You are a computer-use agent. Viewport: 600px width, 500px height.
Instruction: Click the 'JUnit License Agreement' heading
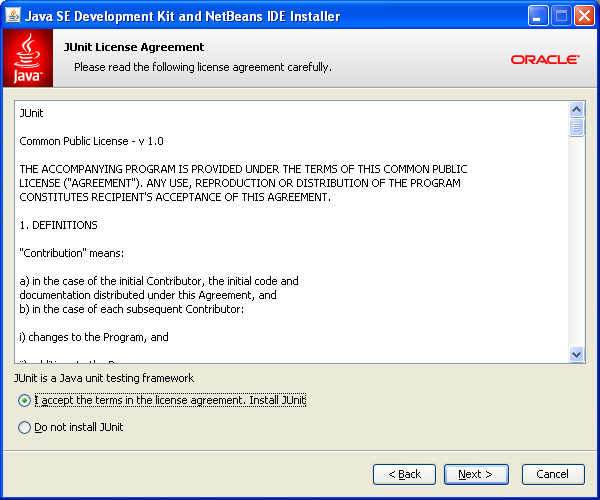(134, 47)
